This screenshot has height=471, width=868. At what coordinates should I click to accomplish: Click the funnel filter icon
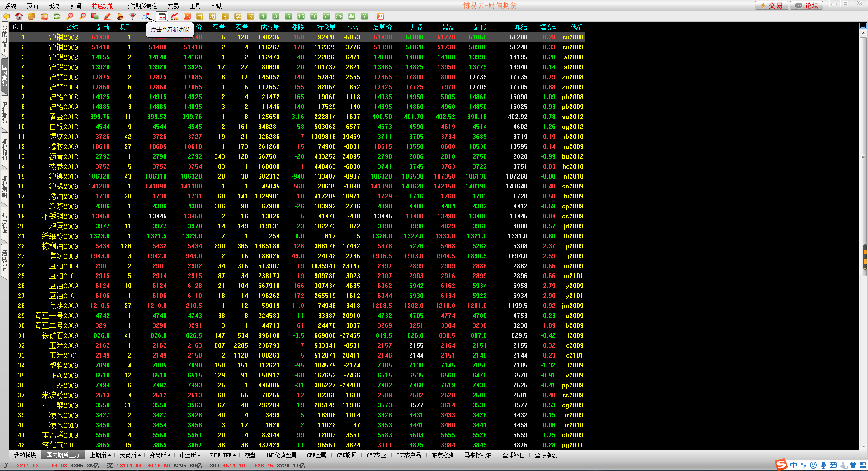click(133, 16)
